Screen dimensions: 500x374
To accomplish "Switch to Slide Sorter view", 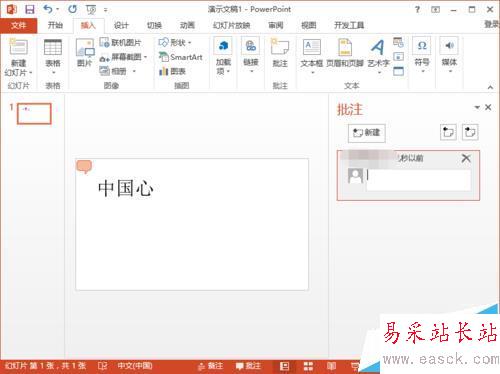I will pyautogui.click(x=308, y=366).
